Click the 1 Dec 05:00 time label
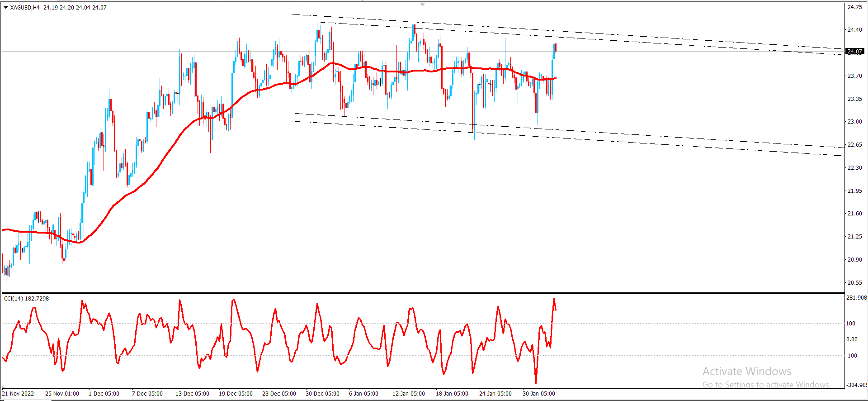The width and height of the screenshot is (868, 401). click(104, 394)
